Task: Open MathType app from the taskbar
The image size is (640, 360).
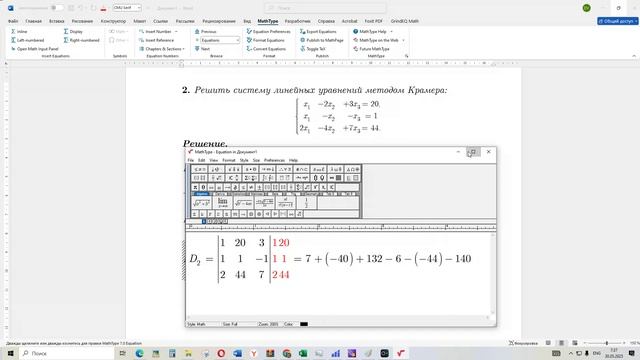Action: pos(400,353)
